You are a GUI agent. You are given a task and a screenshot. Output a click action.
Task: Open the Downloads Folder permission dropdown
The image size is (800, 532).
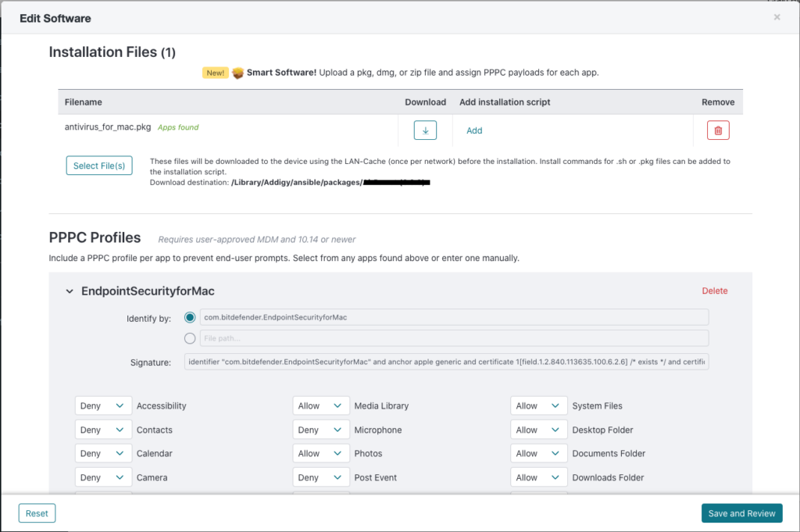click(x=538, y=477)
